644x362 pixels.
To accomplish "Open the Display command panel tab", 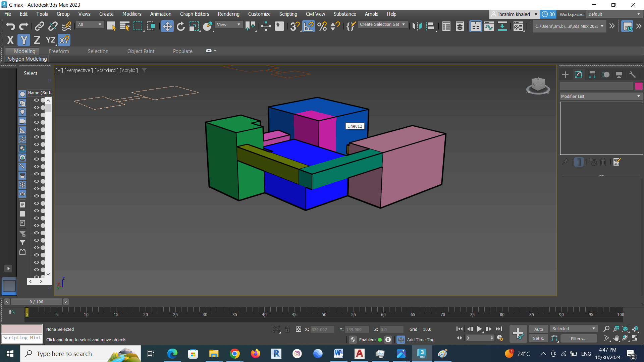I will [x=619, y=74].
